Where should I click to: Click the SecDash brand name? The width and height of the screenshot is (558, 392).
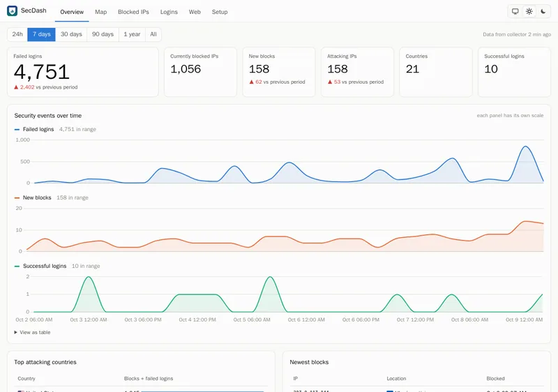click(33, 10)
